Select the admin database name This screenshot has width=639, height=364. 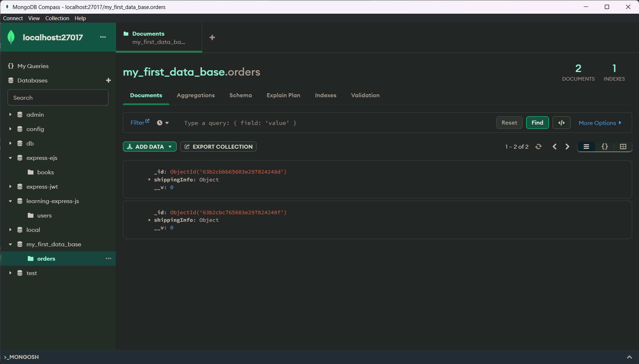[x=35, y=114]
